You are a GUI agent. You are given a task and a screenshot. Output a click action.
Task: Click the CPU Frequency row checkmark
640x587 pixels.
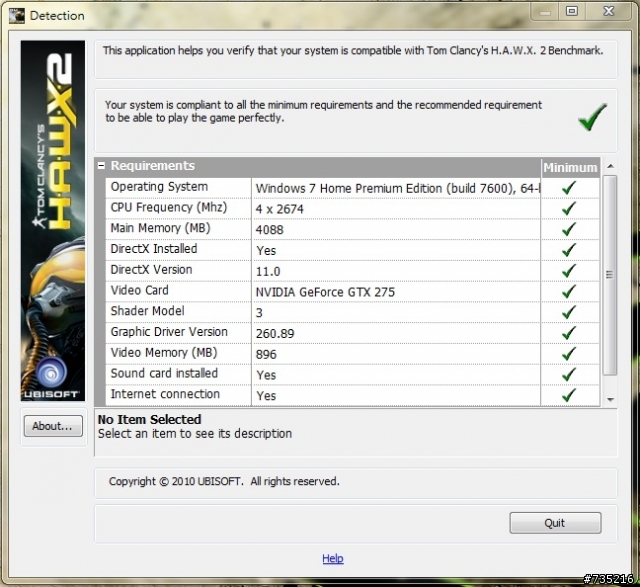coord(569,208)
